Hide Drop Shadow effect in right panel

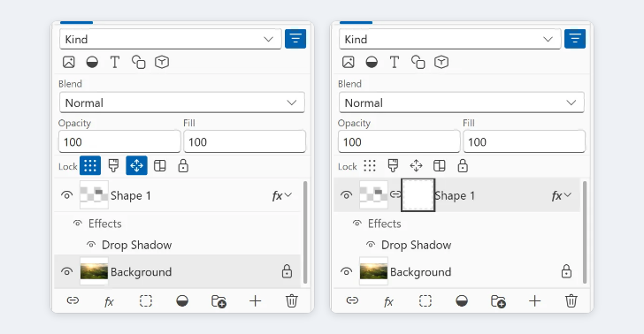tap(371, 245)
